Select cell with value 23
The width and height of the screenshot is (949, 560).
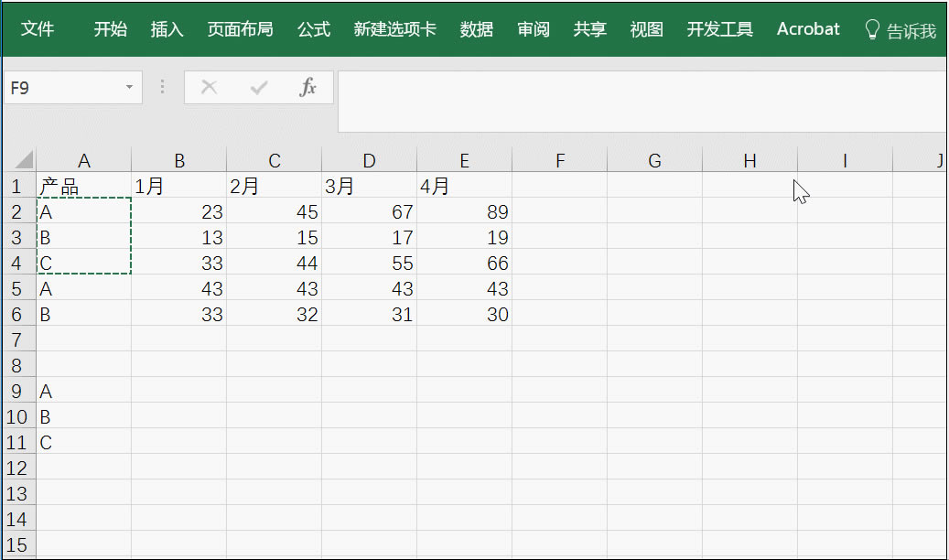point(179,211)
